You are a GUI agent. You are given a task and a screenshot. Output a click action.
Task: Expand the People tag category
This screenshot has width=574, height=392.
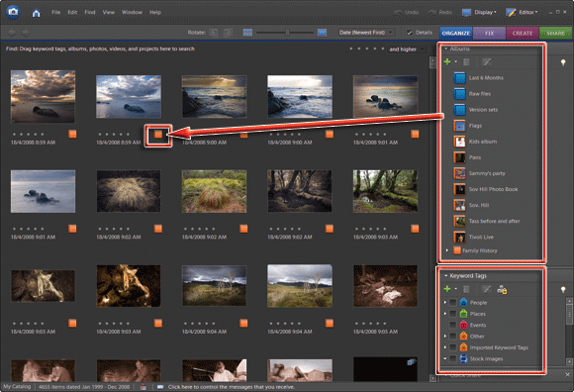445,302
